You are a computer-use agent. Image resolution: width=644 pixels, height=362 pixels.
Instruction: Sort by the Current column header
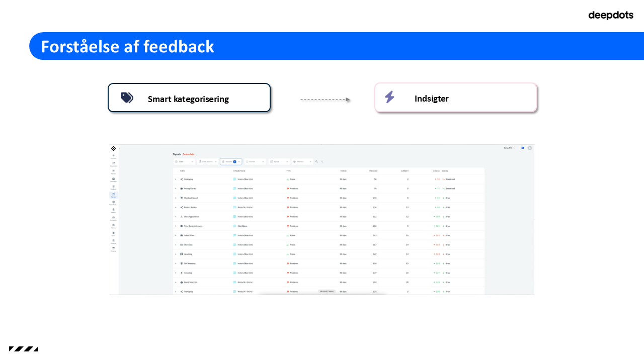point(405,171)
